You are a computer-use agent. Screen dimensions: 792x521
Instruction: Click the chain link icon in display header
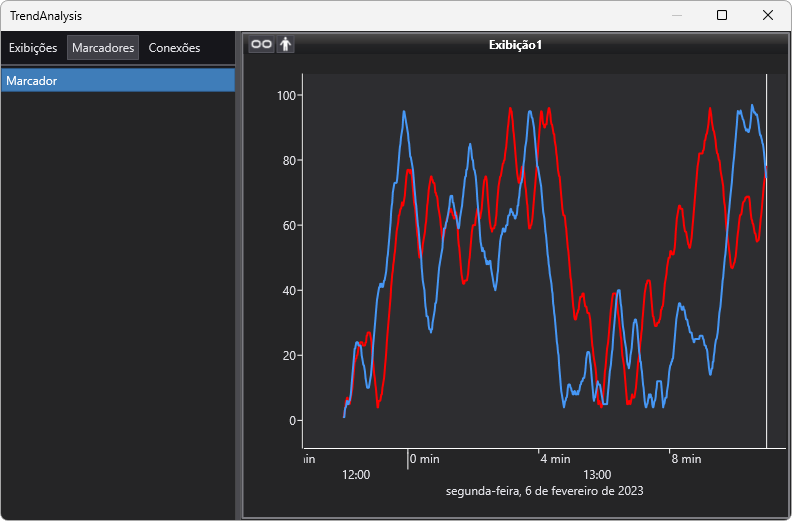pyautogui.click(x=260, y=44)
